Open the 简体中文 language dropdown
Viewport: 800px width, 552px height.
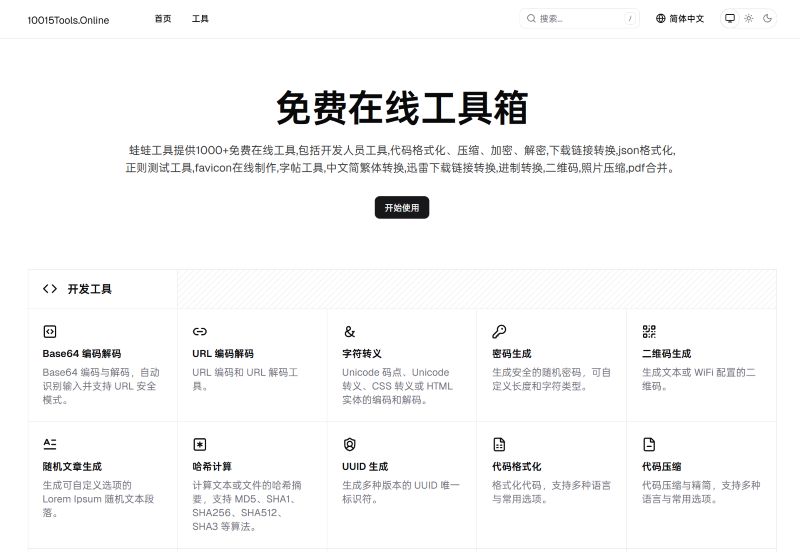point(680,18)
